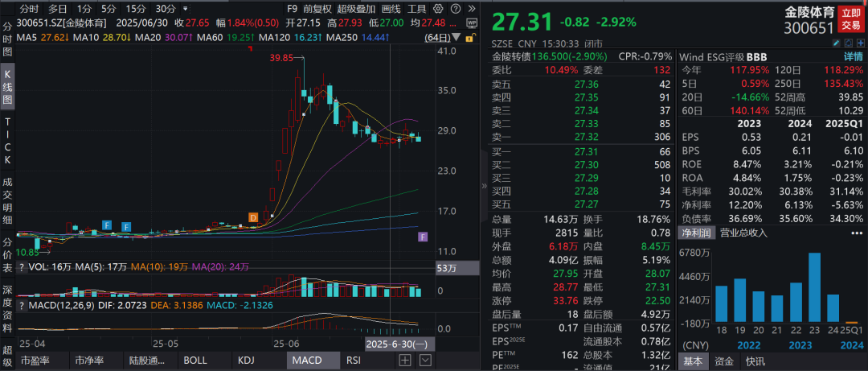Open 成交明细 sidebar tab
Viewport: 868px width, 371px height.
point(8,200)
